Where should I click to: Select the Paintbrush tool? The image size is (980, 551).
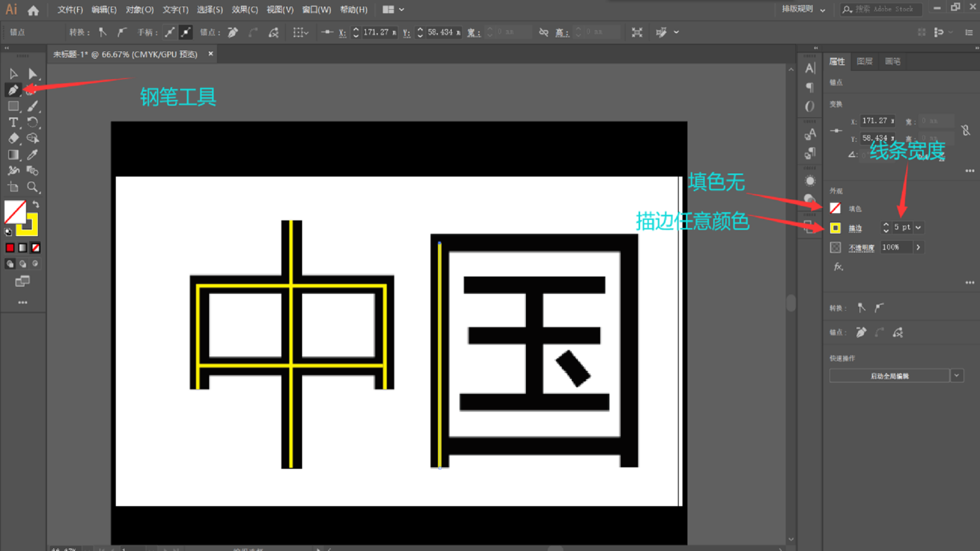pos(33,106)
